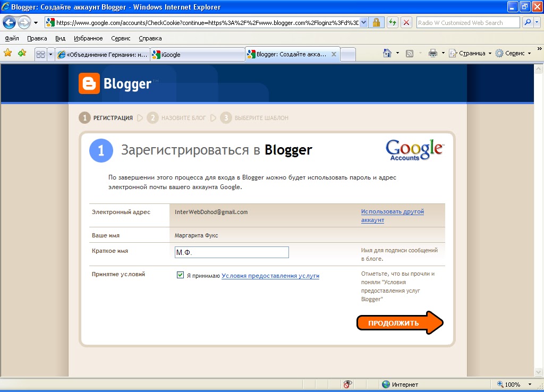The width and height of the screenshot is (544, 392).
Task: Start search with the magnifier icon
Action: (528, 23)
